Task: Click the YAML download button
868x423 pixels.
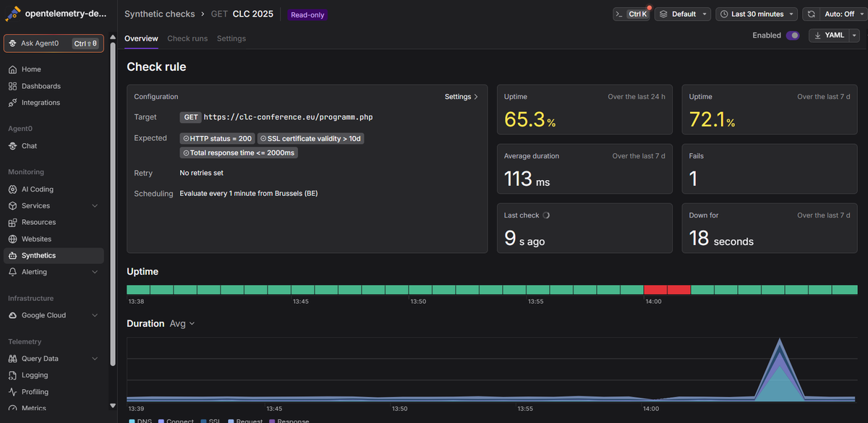Action: point(829,35)
